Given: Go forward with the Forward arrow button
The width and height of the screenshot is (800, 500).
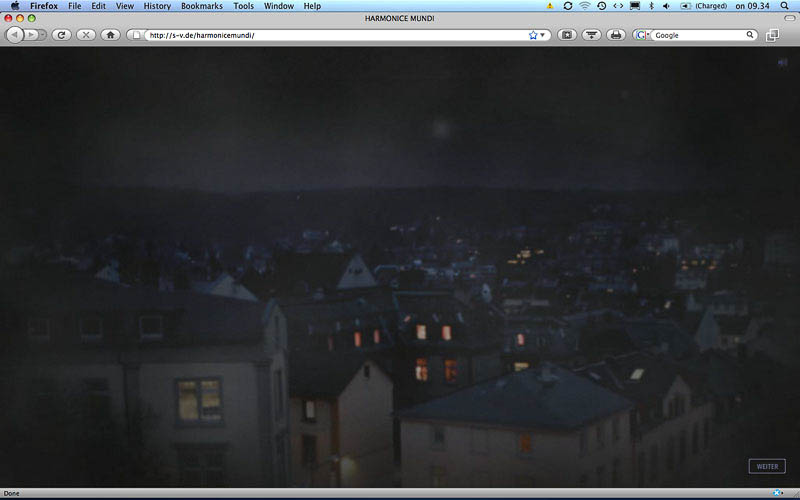Looking at the screenshot, I should (x=31, y=35).
